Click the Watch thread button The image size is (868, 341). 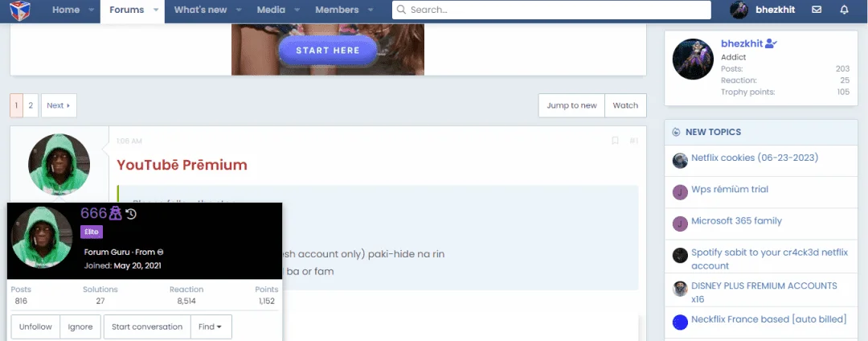coord(625,105)
